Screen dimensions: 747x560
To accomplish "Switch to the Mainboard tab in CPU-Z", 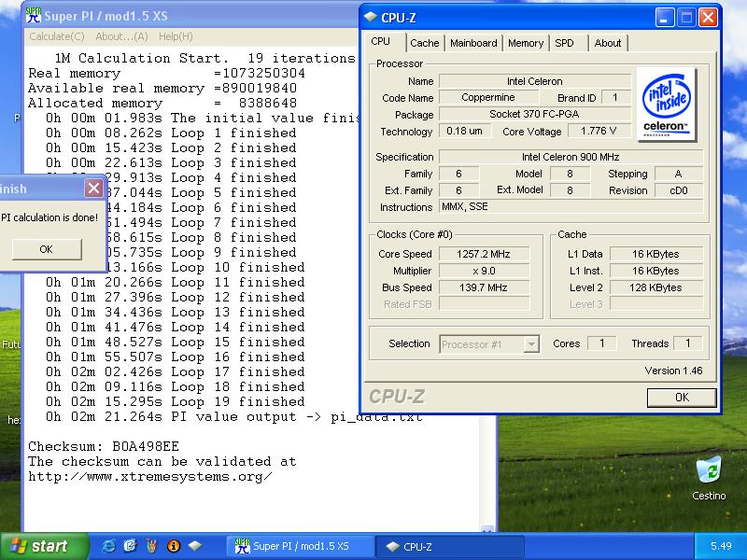I will coord(473,43).
